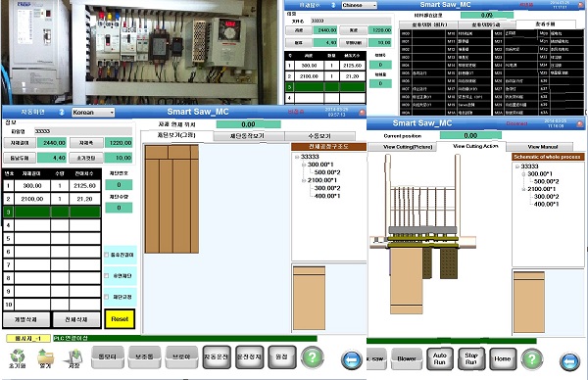Screen dimensions: 588x380
Task: Toggle the checkbox directly above Reset button
Action: click(x=107, y=297)
